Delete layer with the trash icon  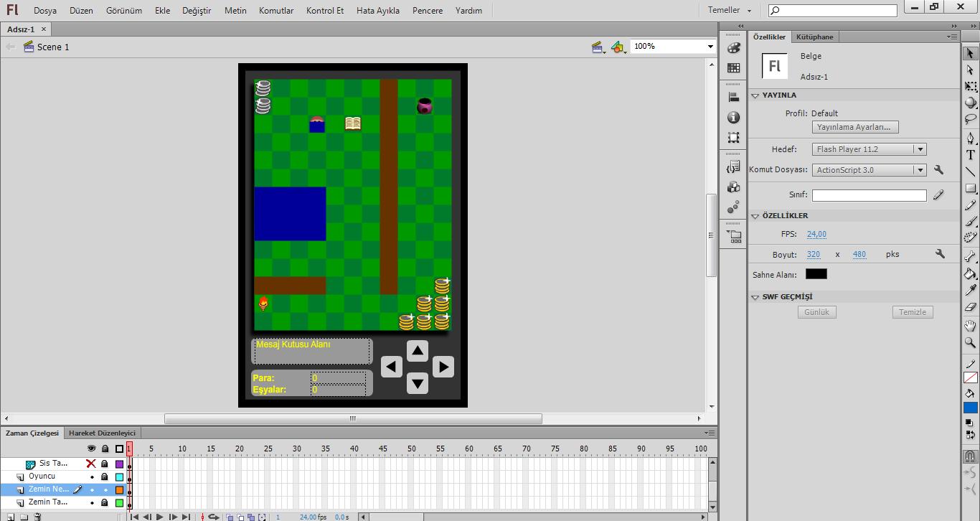(37, 517)
